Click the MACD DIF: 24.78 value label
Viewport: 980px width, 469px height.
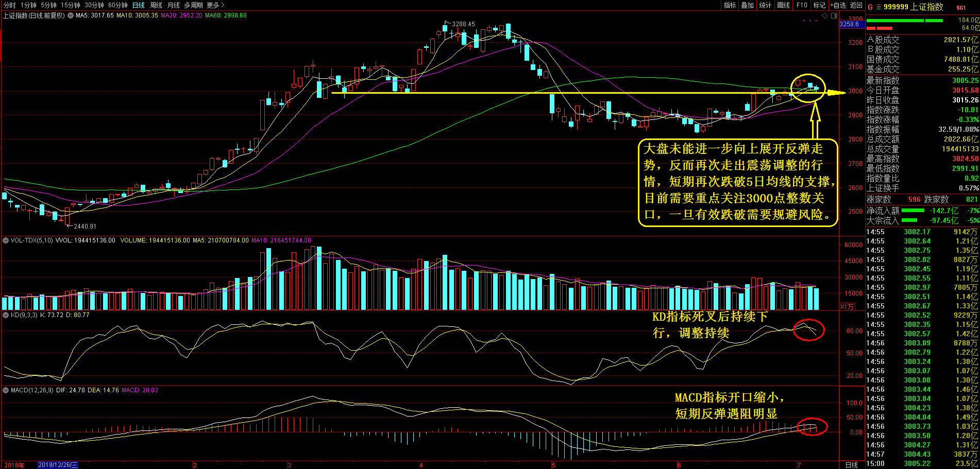71,390
